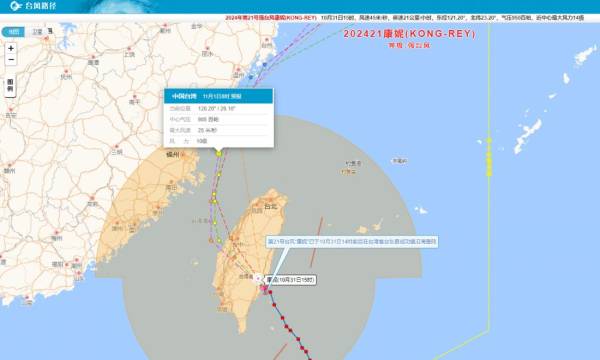Click the blue landfall information note box
600x360 pixels.
(352, 241)
